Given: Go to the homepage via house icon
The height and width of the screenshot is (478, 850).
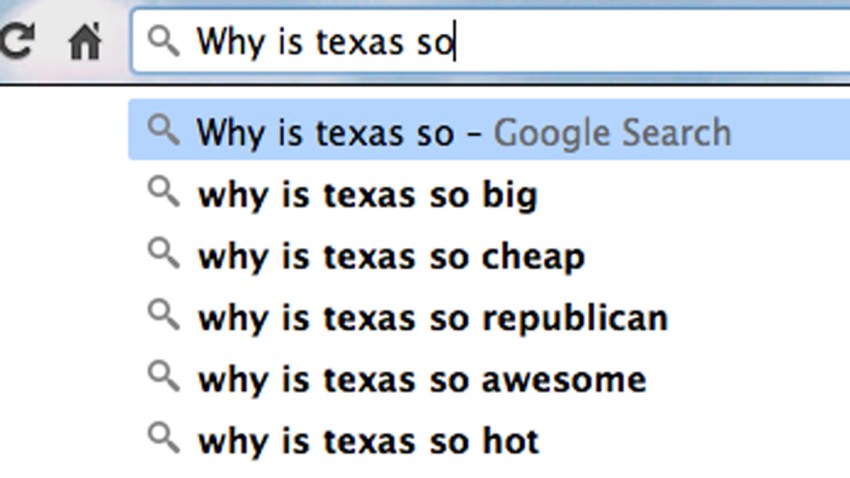Looking at the screenshot, I should coord(85,41).
